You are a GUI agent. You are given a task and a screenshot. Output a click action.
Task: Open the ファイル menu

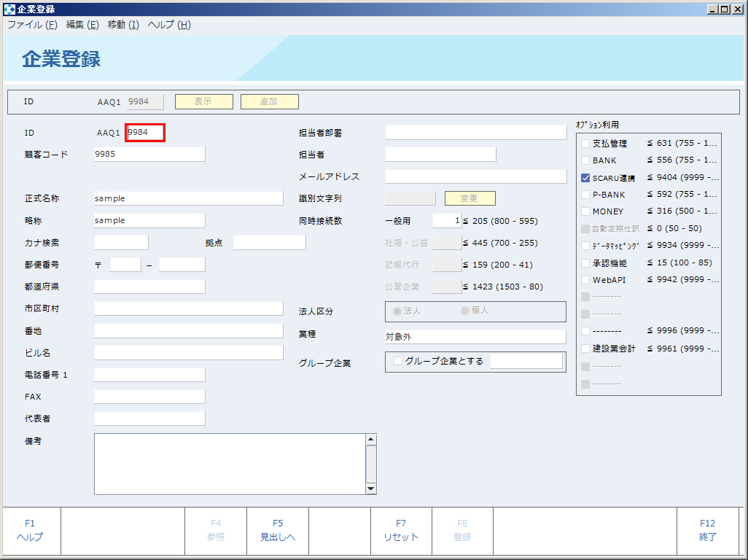32,25
